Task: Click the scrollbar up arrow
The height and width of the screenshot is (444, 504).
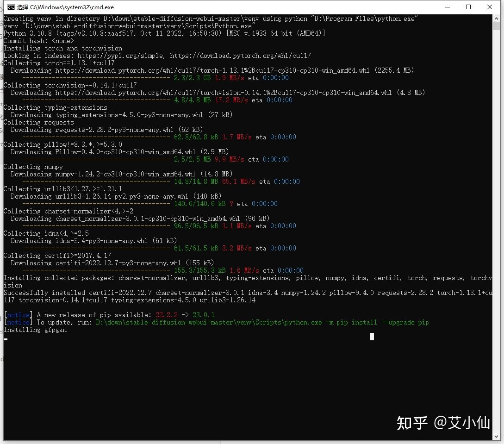Action: (496, 18)
